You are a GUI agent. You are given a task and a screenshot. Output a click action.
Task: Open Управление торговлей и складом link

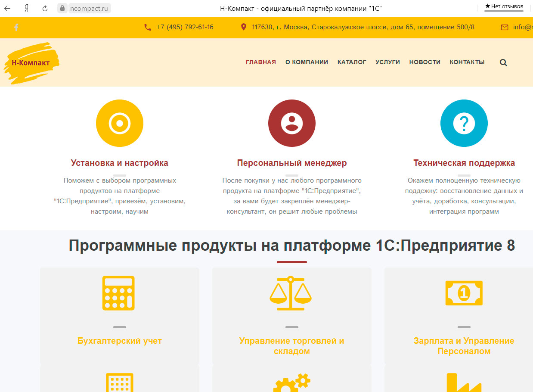tap(292, 346)
